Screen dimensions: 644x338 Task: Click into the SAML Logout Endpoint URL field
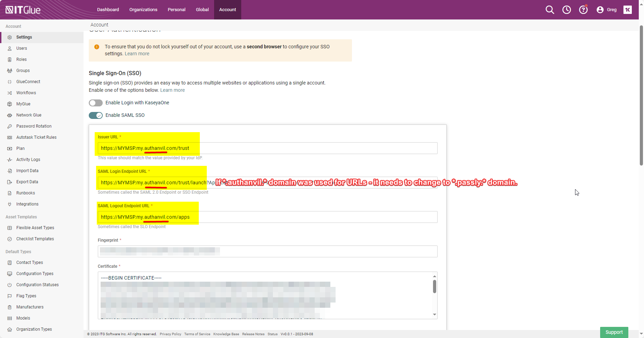point(267,217)
